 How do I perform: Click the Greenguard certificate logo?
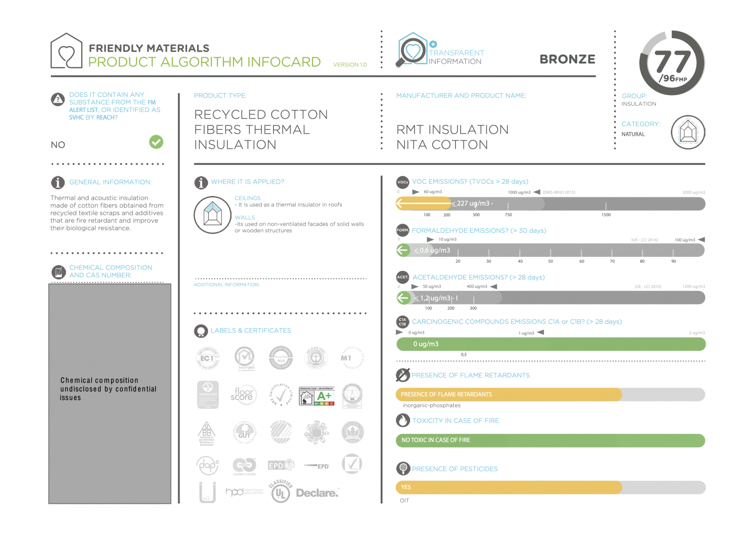(208, 395)
